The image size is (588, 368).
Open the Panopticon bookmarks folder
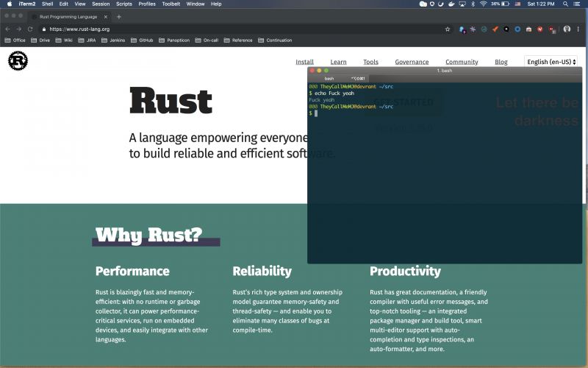pos(174,40)
